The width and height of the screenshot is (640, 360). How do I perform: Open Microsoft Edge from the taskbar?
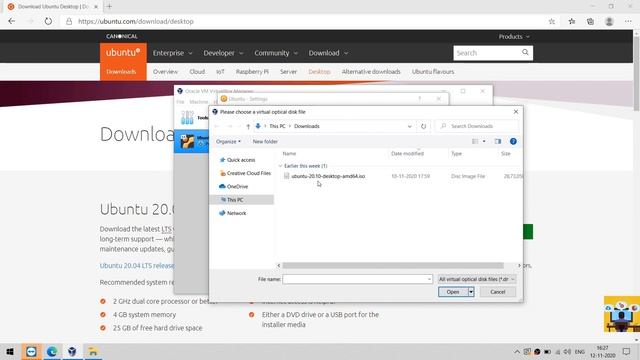(x=52, y=351)
